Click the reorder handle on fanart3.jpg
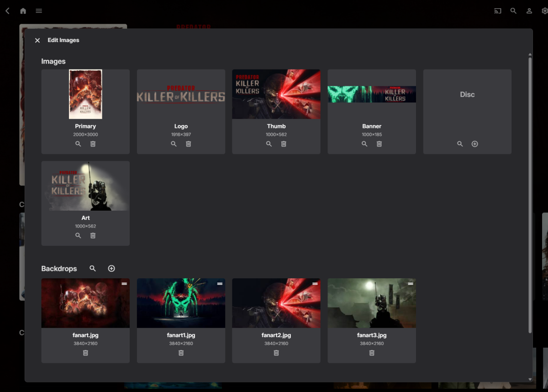 [x=411, y=284]
